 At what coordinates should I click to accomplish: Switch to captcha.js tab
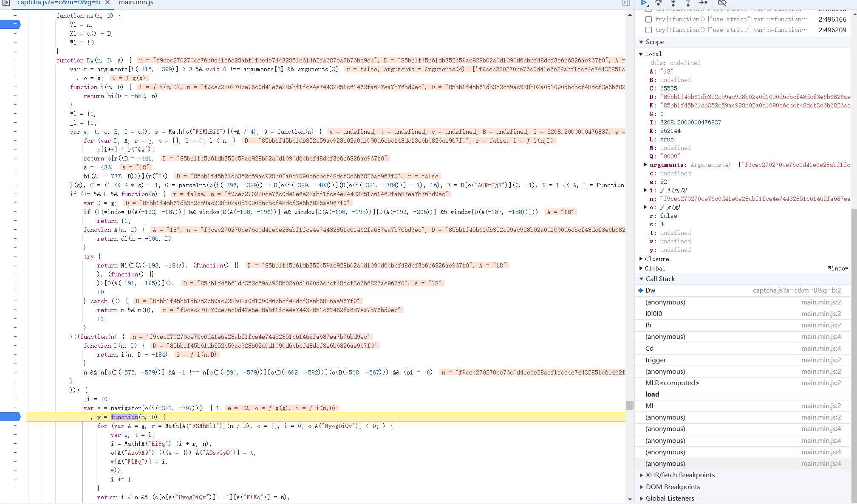(x=59, y=3)
